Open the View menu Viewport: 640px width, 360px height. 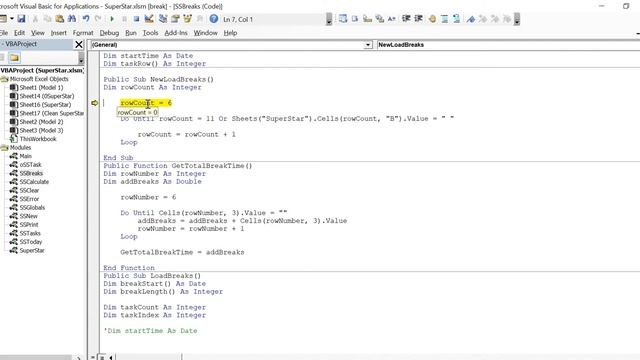click(38, 33)
